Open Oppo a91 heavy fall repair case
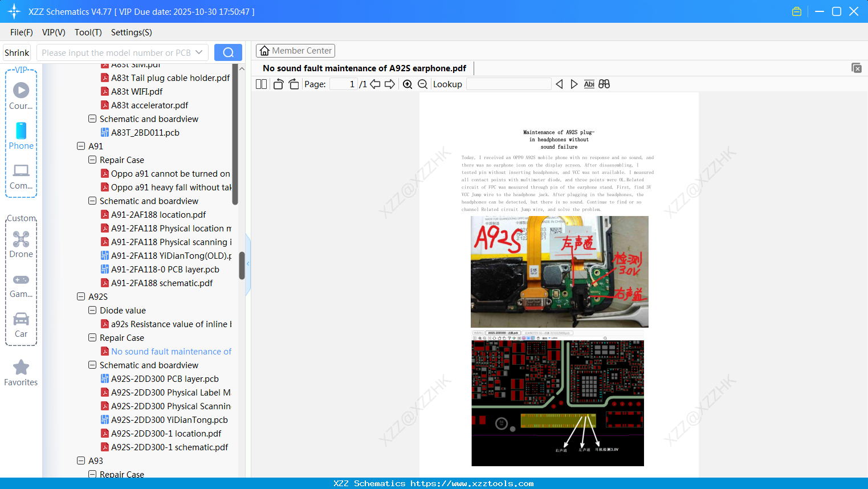 166,187
